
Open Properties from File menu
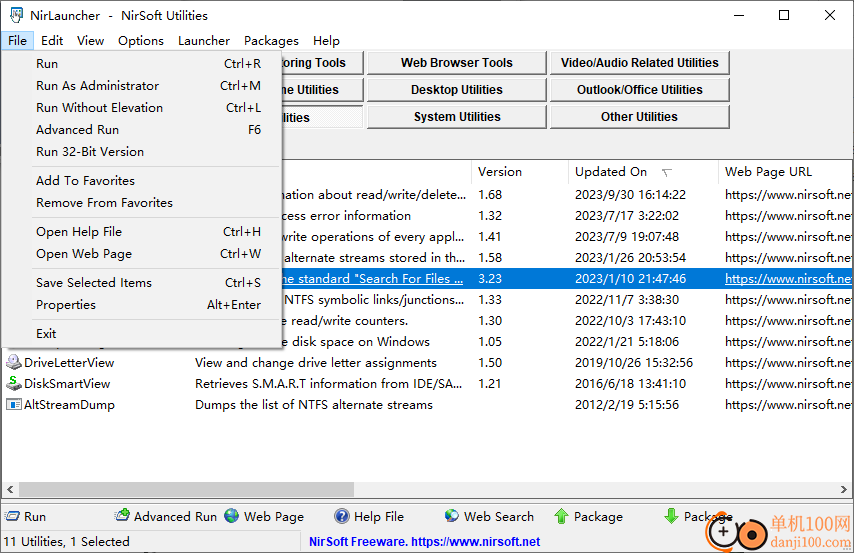tap(142, 305)
